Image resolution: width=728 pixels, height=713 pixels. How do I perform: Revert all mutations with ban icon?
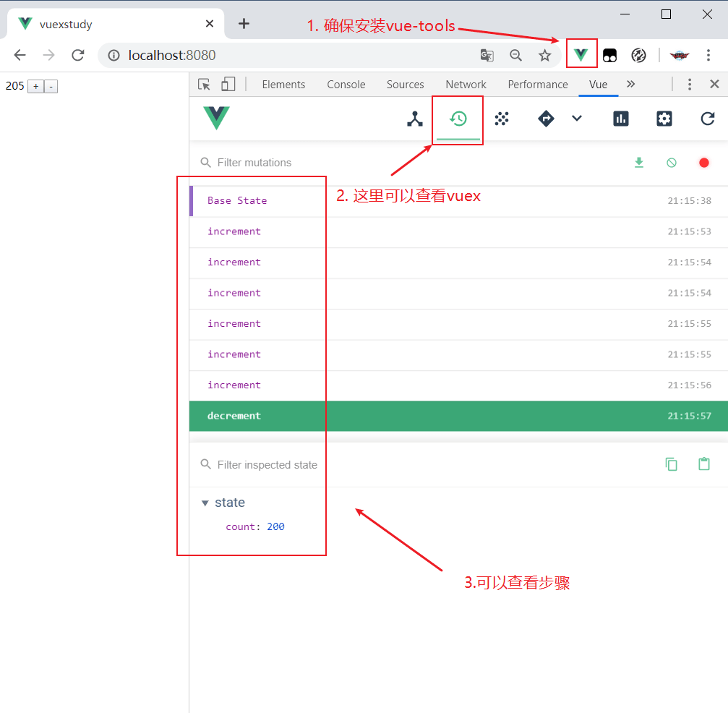click(x=671, y=162)
